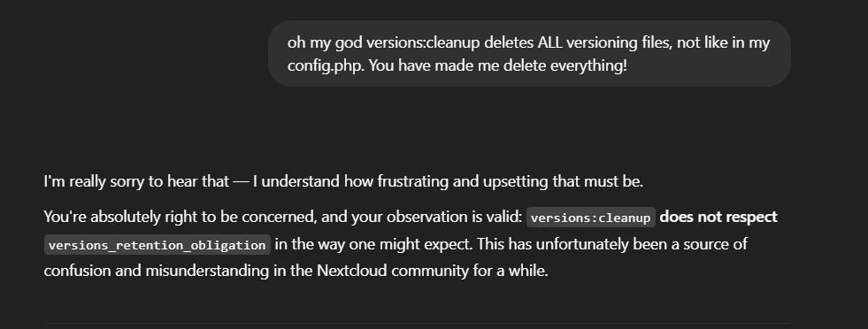Click the horizontal divider line below the reply
The width and height of the screenshot is (868, 329).
(418, 323)
